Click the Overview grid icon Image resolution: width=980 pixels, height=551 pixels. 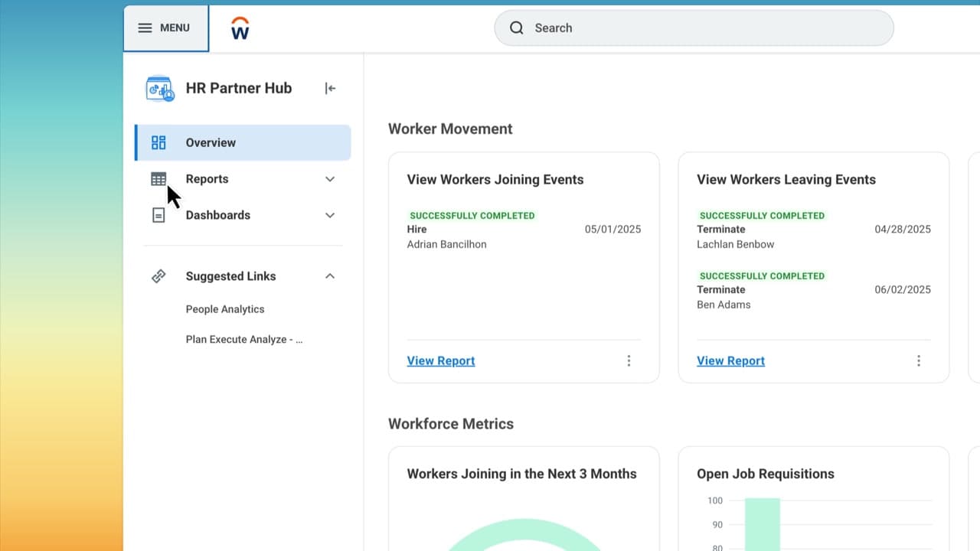(x=158, y=142)
